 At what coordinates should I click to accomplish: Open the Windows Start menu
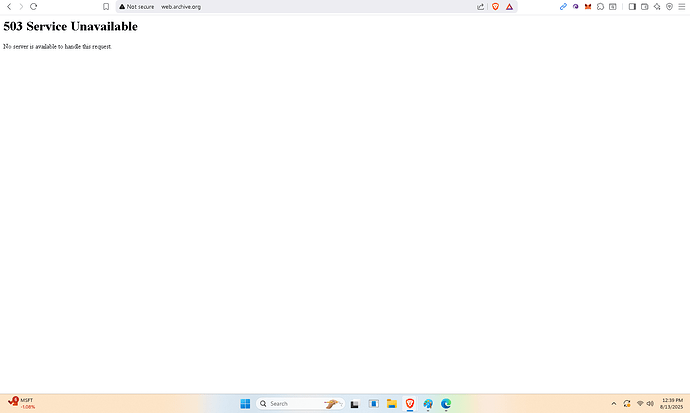click(x=245, y=404)
